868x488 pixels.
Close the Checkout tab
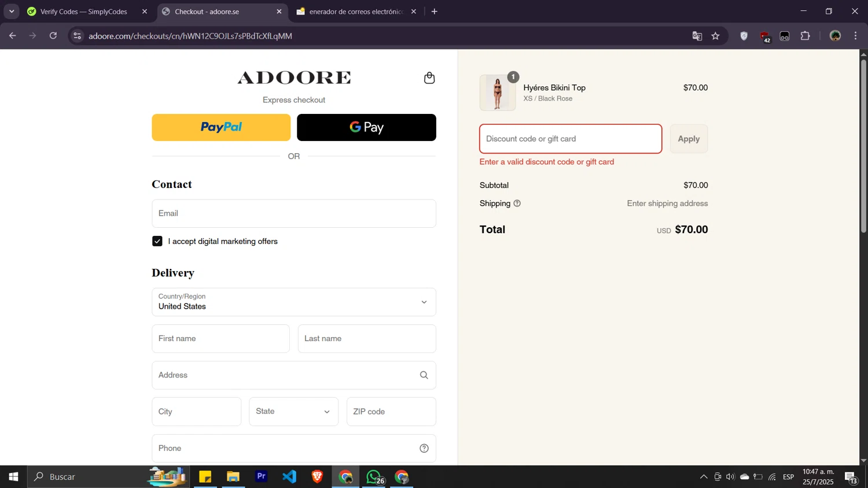point(279,12)
